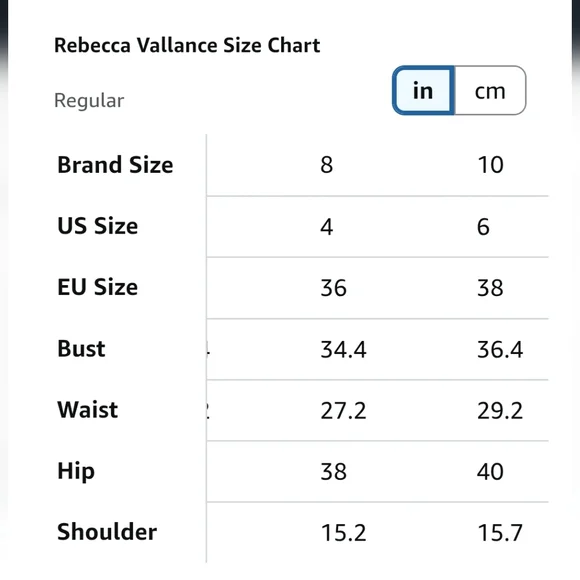Select Brand Size 10 cell

click(x=490, y=165)
